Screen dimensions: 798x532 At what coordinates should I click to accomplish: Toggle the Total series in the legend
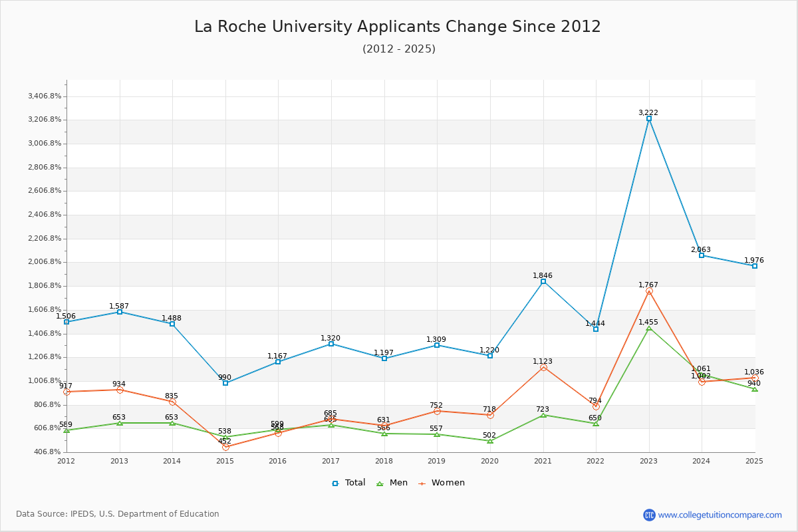tap(348, 483)
